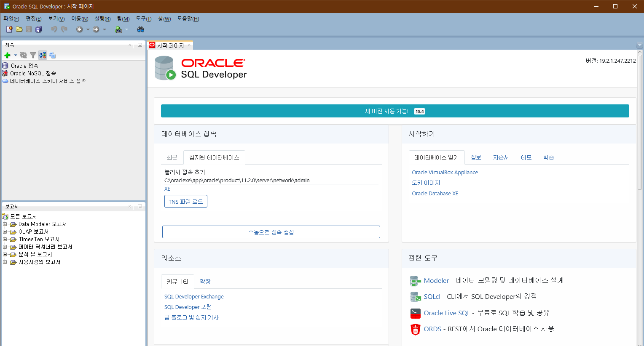Click the collapse-all icon in 접속 panel
644x346 pixels.
pos(52,55)
